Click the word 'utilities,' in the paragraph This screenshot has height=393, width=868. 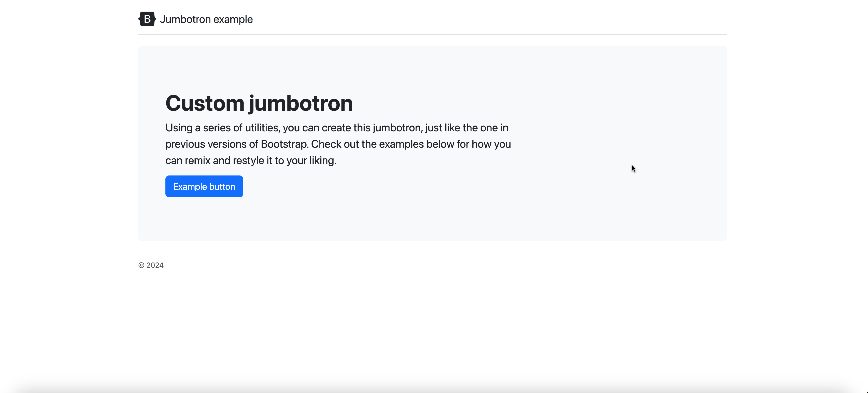[x=262, y=128]
